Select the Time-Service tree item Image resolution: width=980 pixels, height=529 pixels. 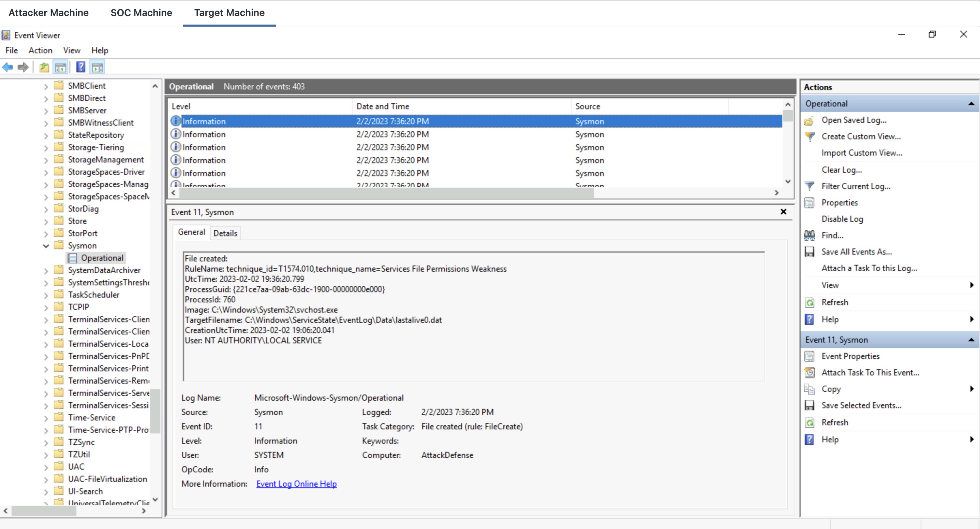pos(91,418)
